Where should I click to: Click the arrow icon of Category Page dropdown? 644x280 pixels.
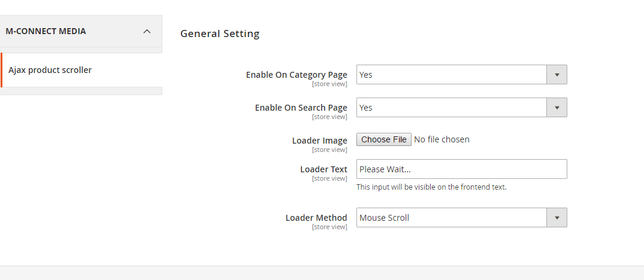[557, 75]
